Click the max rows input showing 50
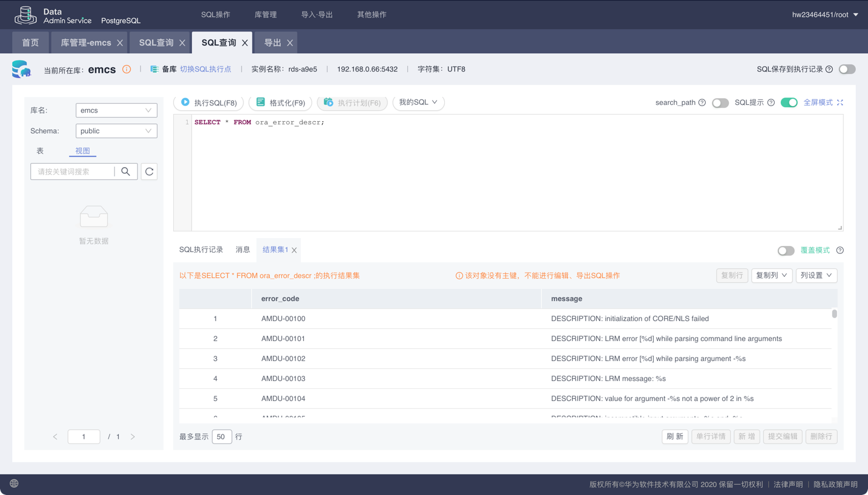The image size is (868, 495). tap(222, 437)
